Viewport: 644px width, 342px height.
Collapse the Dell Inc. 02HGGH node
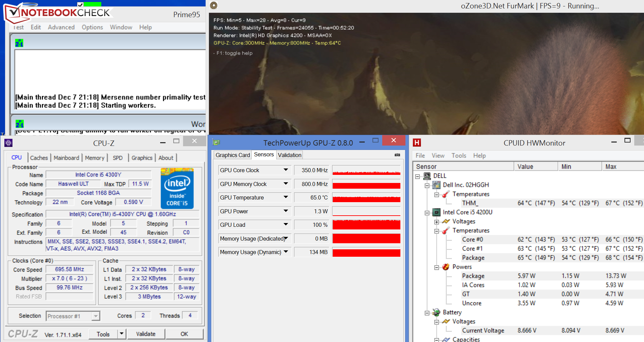coord(427,185)
